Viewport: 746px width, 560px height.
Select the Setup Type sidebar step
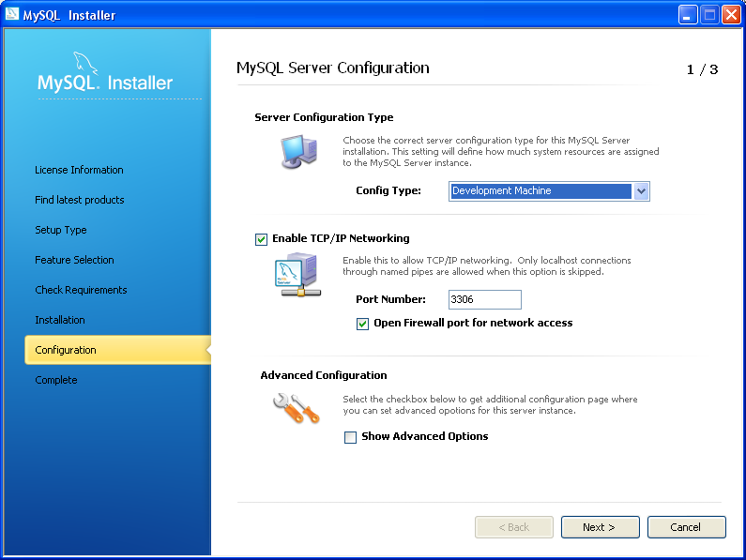[x=61, y=230]
